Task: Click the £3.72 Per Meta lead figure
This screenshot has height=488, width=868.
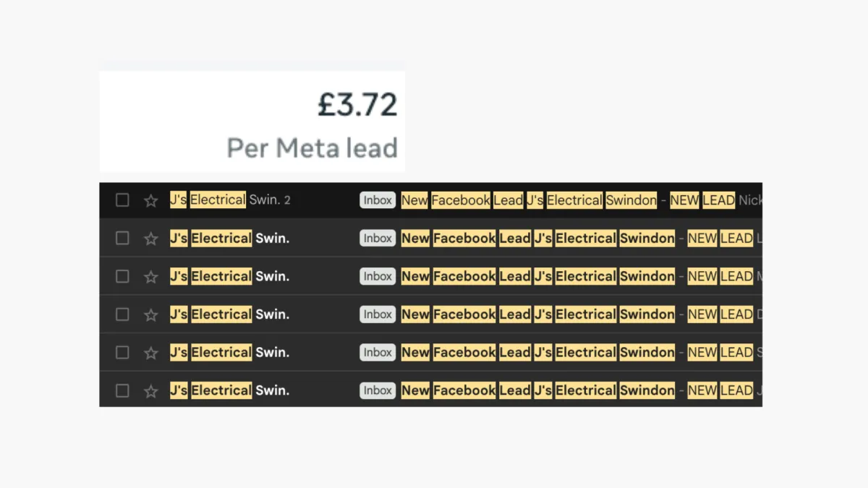Action: pyautogui.click(x=357, y=106)
